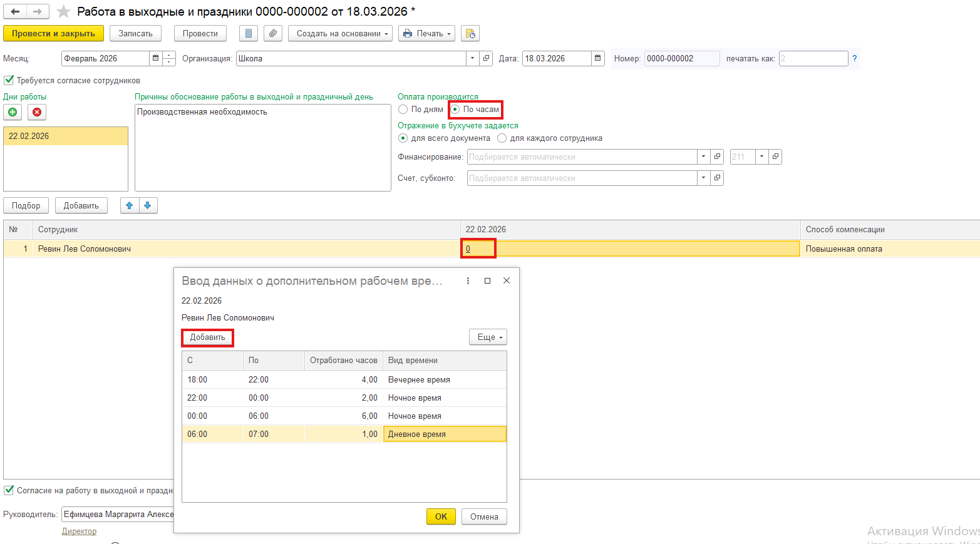980x544 pixels.
Task: Add employee with main form Добавить button
Action: pos(81,205)
